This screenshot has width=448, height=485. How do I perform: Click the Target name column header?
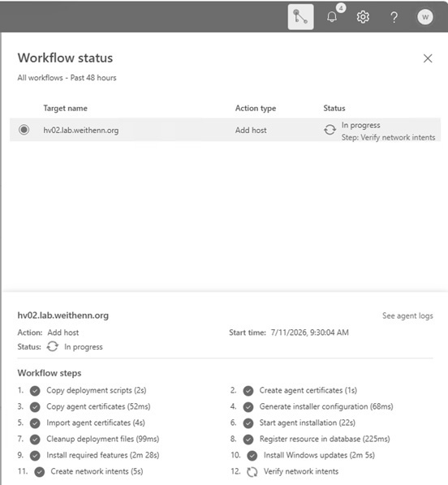click(x=65, y=108)
